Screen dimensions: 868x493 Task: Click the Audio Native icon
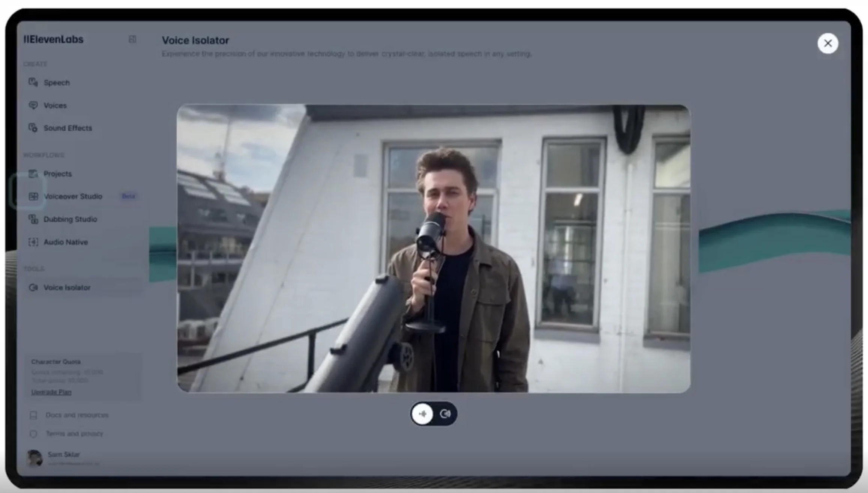[x=33, y=242]
